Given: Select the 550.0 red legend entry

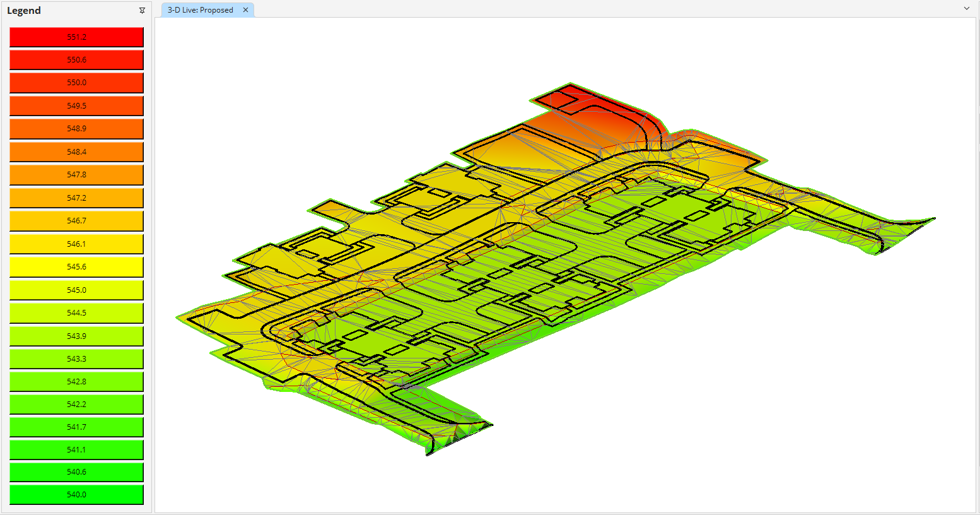Looking at the screenshot, I should (x=76, y=83).
